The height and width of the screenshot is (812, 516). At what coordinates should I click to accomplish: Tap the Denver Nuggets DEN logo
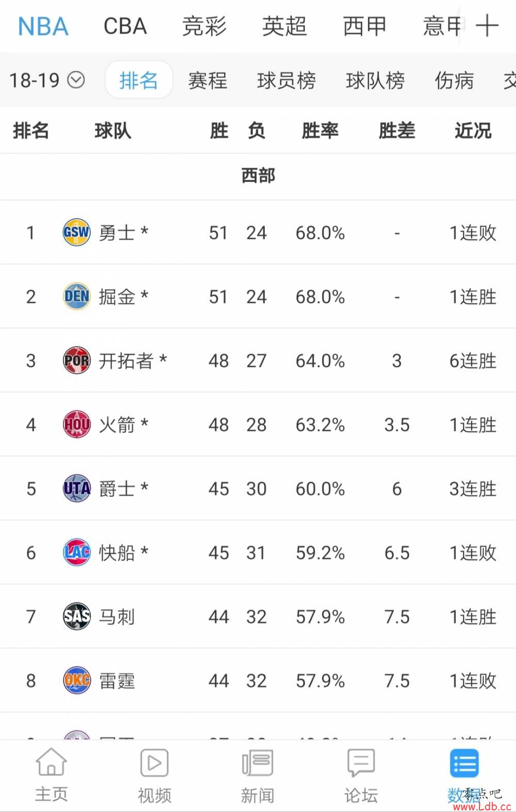tap(76, 297)
